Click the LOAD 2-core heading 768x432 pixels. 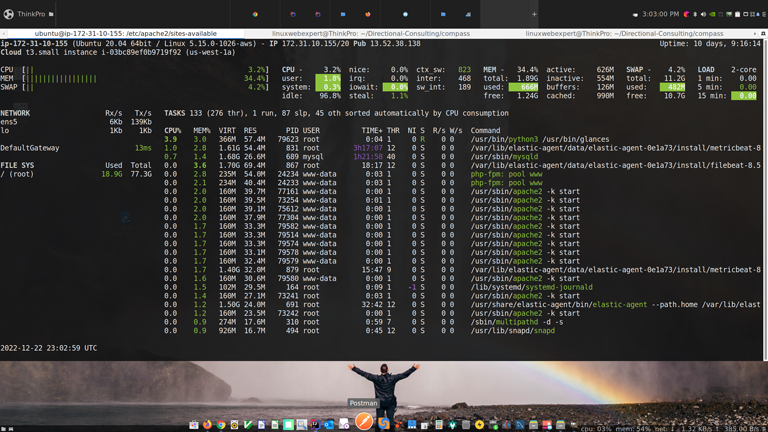point(727,70)
